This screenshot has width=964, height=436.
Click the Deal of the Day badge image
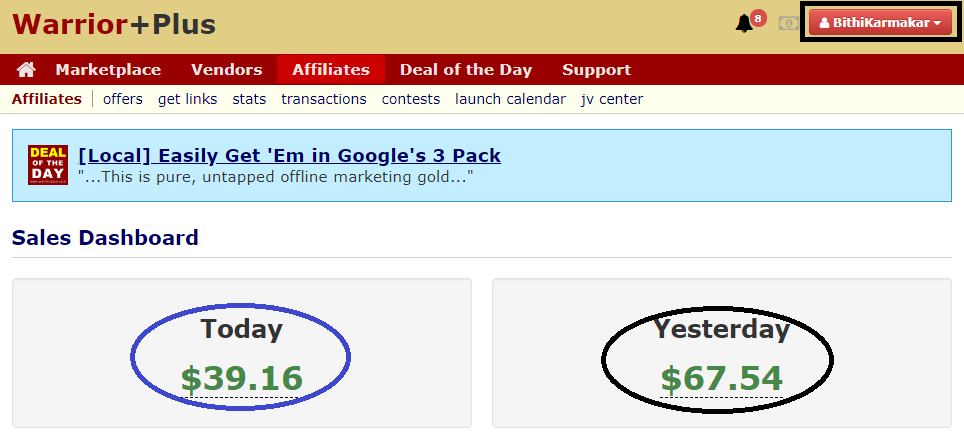pyautogui.click(x=48, y=165)
